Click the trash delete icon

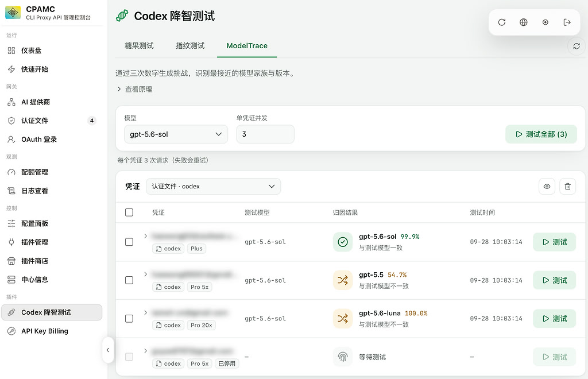[568, 186]
